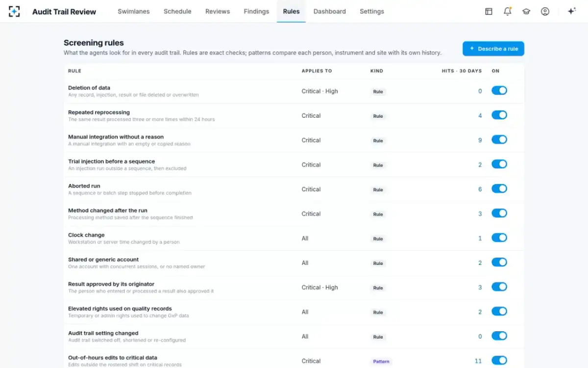Click the Aborted run rule title

(x=84, y=186)
